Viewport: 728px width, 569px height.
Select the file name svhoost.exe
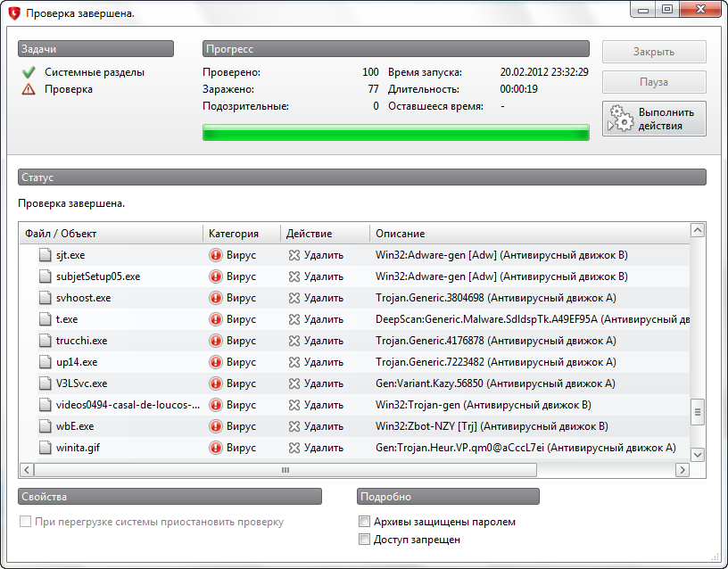coord(84,298)
